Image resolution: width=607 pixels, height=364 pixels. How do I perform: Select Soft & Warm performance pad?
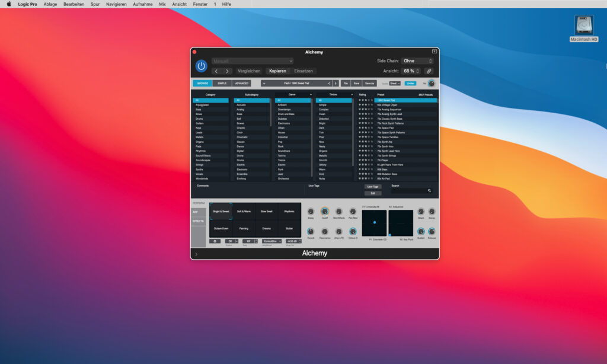click(x=244, y=212)
